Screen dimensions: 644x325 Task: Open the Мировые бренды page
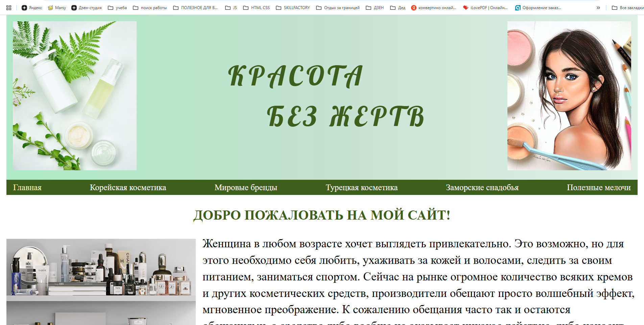click(246, 187)
